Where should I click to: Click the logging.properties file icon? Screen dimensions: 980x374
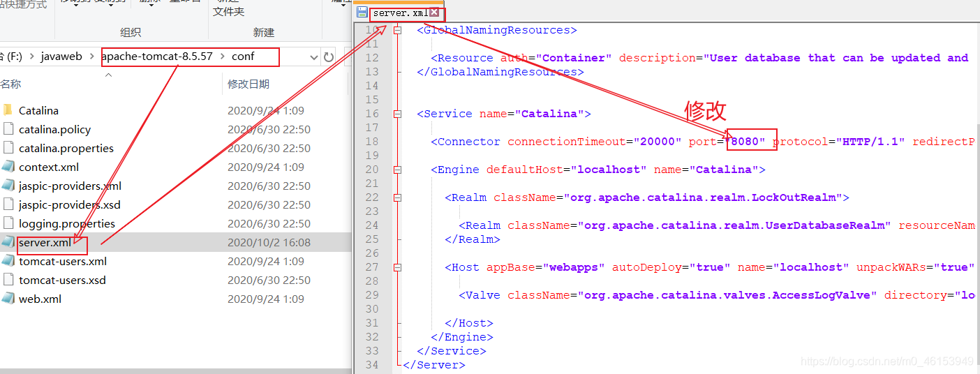[8, 223]
